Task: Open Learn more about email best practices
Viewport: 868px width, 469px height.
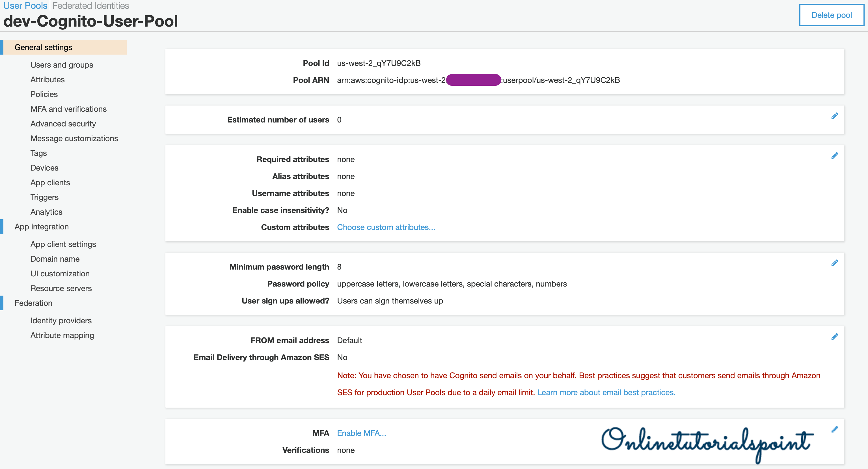Action: pyautogui.click(x=606, y=392)
